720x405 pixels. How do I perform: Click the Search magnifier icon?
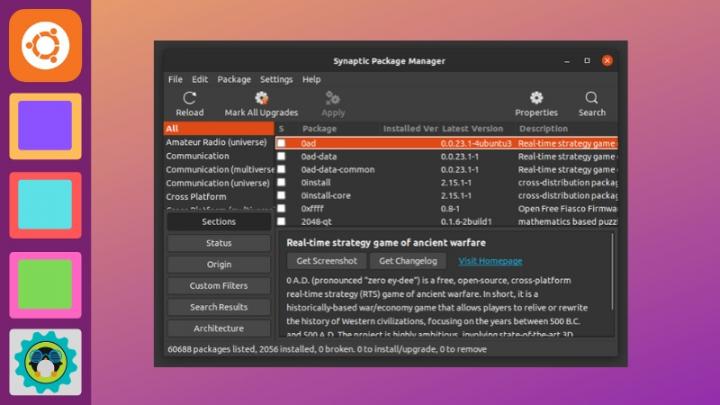point(592,98)
